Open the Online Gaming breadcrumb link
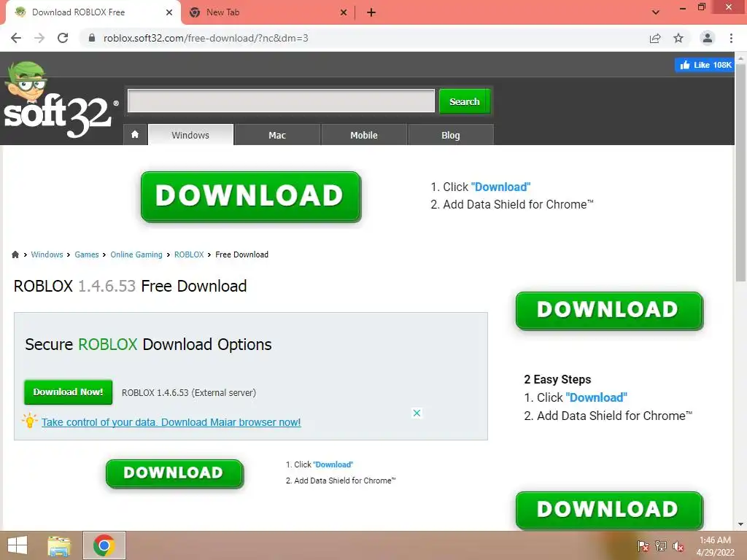The width and height of the screenshot is (747, 560). pos(136,254)
